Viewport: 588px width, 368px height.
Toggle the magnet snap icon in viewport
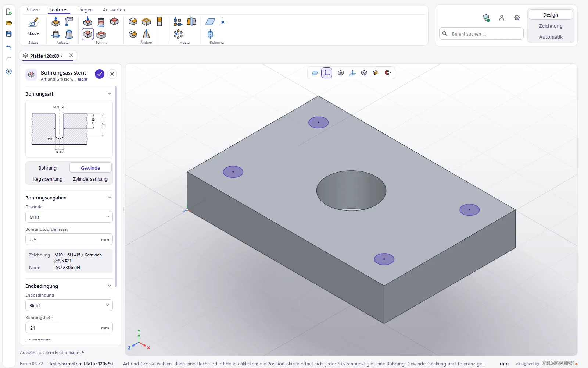pyautogui.click(x=388, y=73)
